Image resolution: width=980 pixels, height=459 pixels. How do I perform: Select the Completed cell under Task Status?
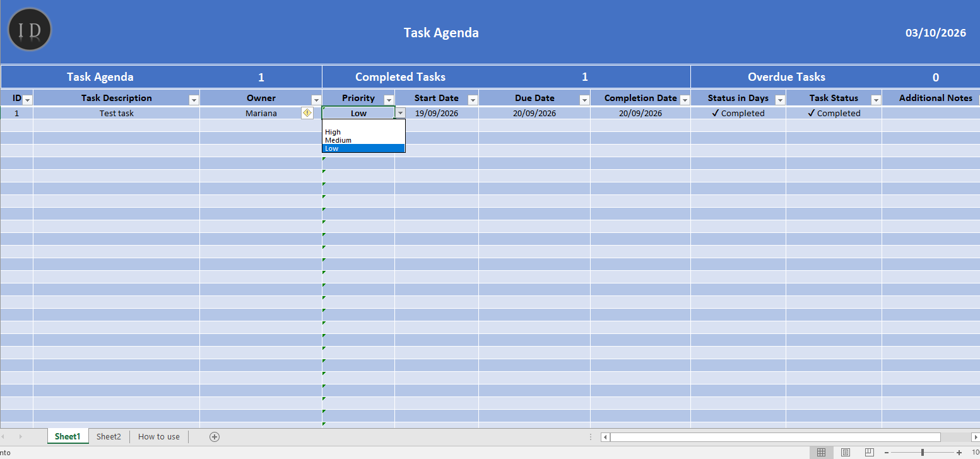834,114
